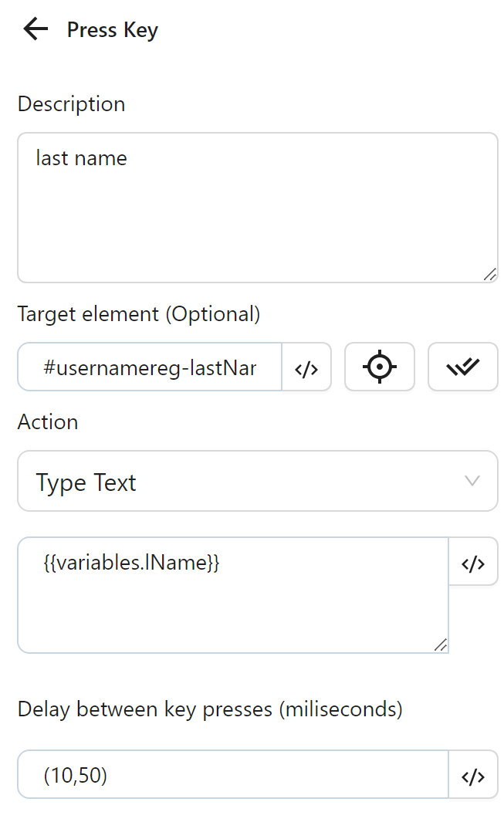Click the "Description" label

click(71, 104)
